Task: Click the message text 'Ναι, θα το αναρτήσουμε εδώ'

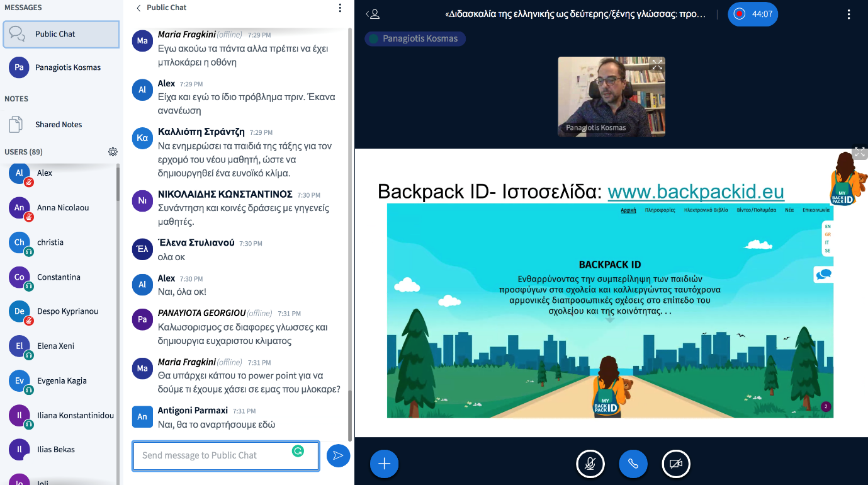Action: 217,425
